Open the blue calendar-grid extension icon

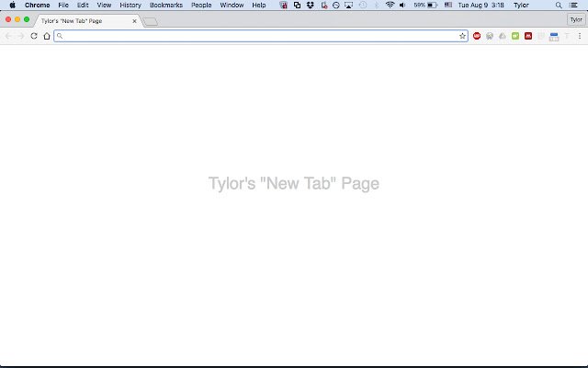[x=553, y=37]
